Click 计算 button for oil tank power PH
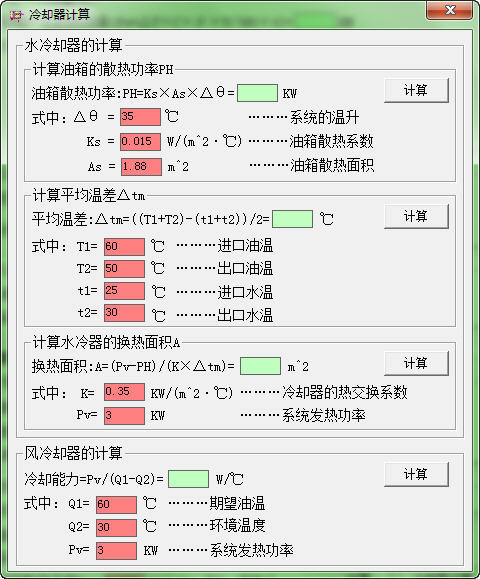This screenshot has width=480, height=579. coord(416,90)
